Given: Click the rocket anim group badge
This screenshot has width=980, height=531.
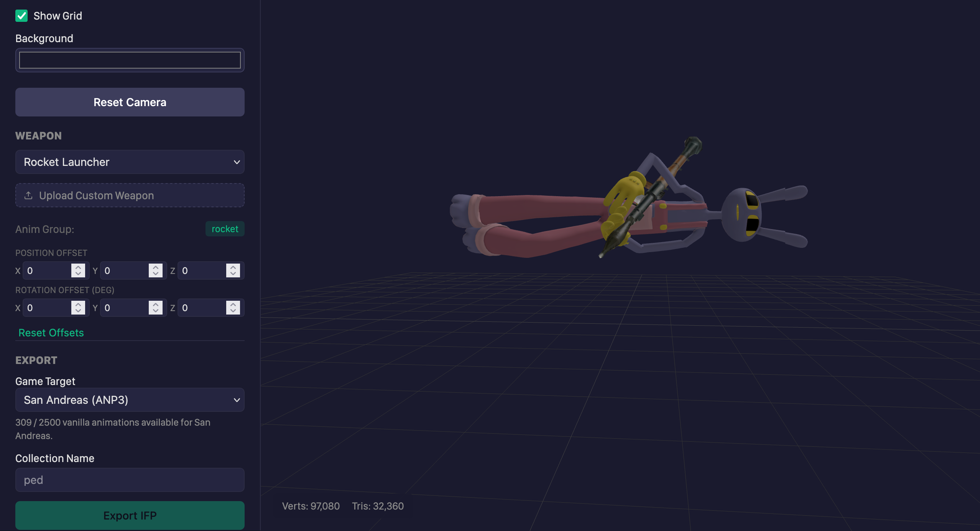Looking at the screenshot, I should click(225, 229).
